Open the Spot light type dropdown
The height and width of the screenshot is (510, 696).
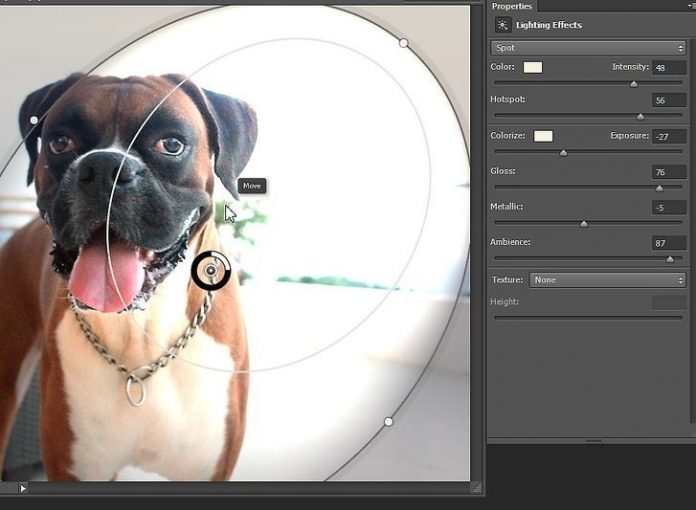click(588, 47)
